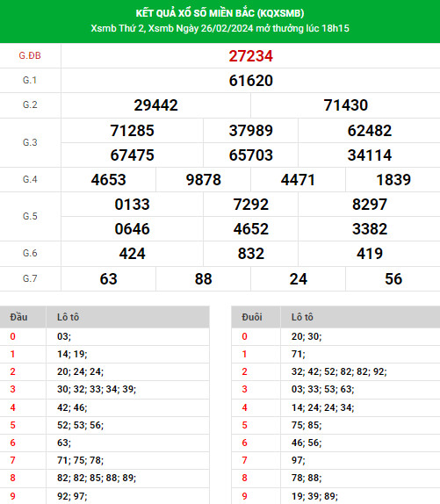Screen dimensions: 440x504
Task: Click the G.ĐB row label
Action: pos(30,55)
